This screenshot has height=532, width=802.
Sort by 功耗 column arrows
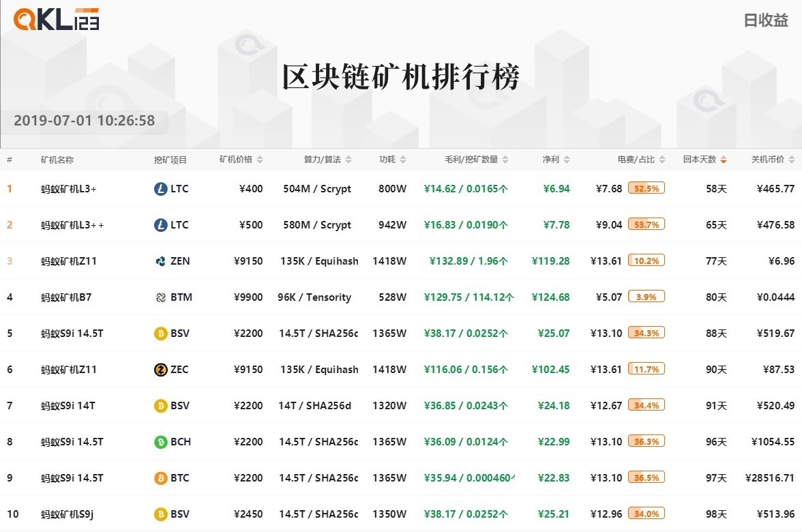(403, 160)
